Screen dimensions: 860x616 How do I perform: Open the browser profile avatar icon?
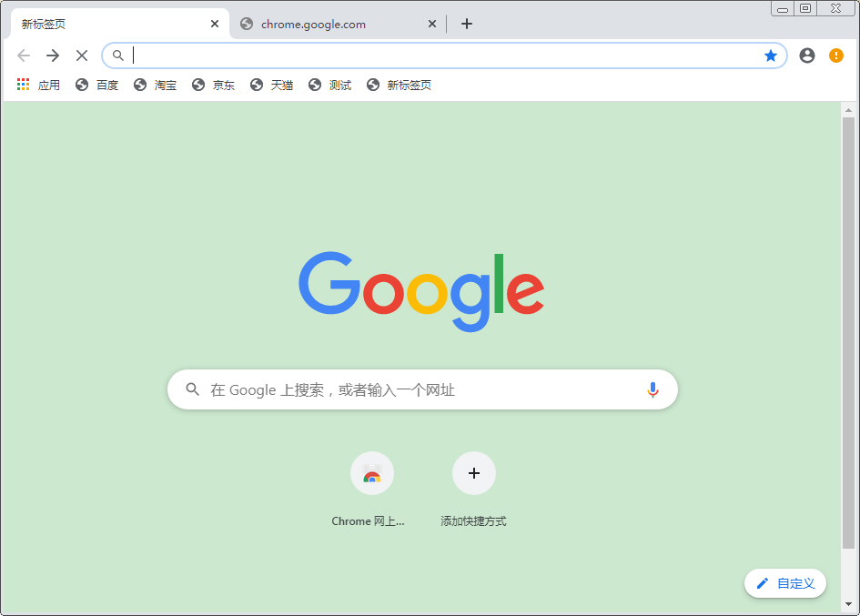[x=806, y=56]
